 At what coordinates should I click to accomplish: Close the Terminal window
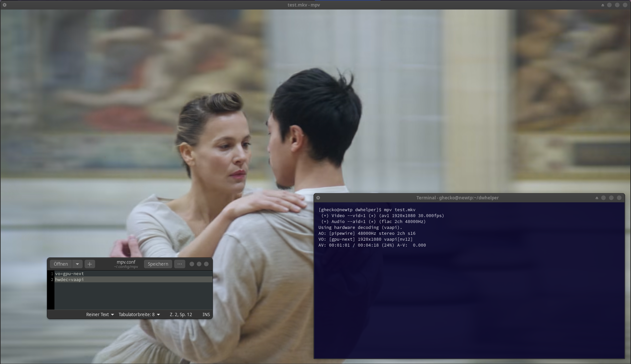click(x=619, y=198)
